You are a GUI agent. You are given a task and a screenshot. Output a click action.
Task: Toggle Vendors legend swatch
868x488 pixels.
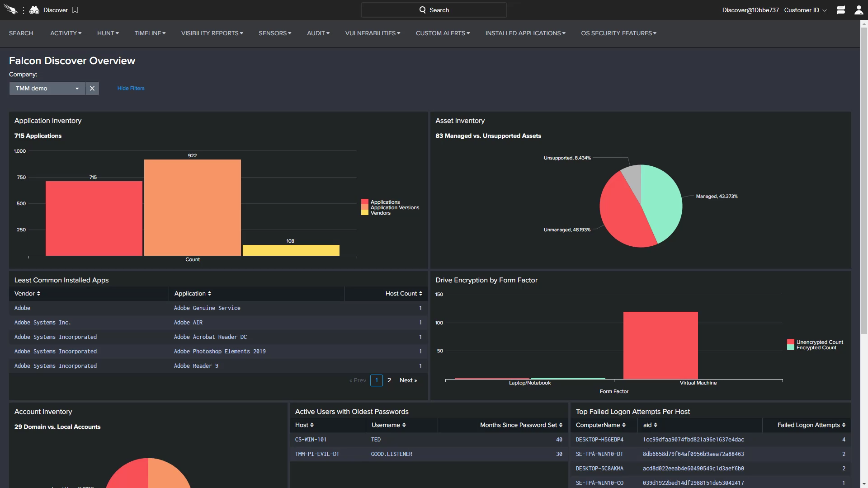pyautogui.click(x=365, y=213)
